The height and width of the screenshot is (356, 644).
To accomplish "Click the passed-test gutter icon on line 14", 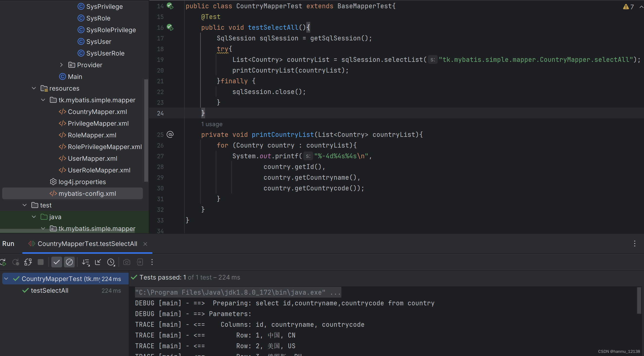I will click(x=170, y=6).
